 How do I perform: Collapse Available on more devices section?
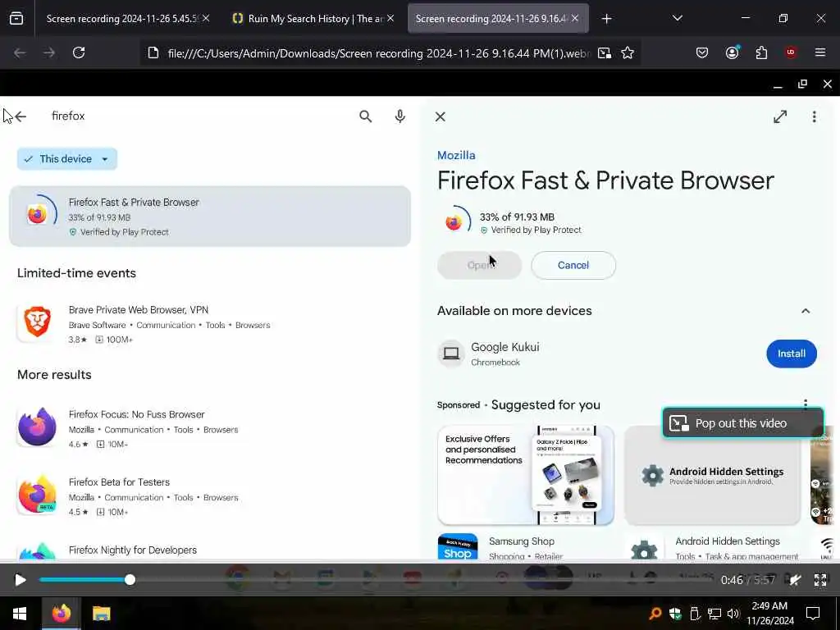click(806, 311)
